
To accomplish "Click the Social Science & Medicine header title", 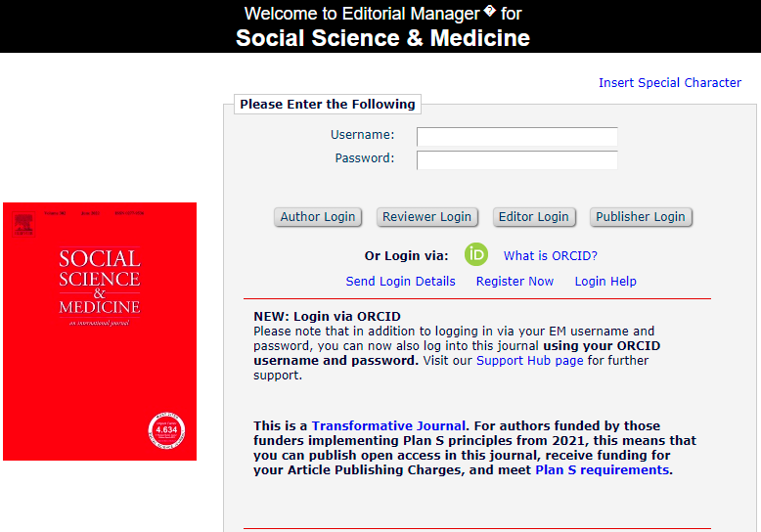I will 382,39.
